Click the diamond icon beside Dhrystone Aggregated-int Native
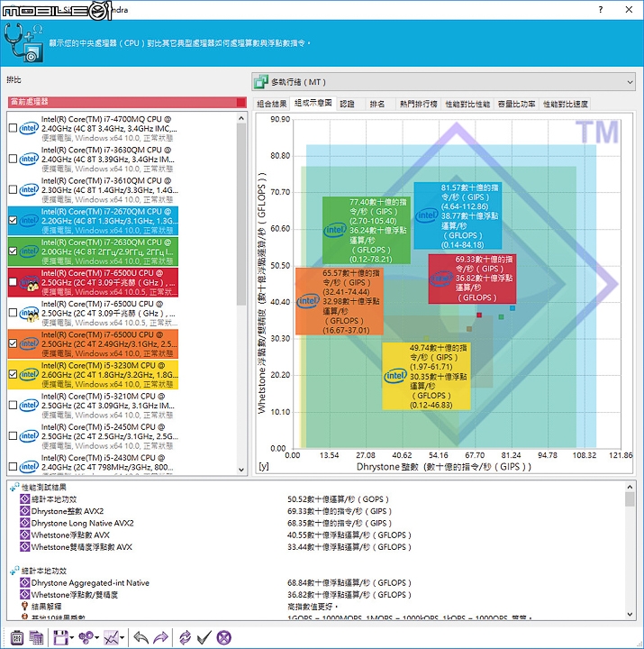Screen dimensions: 644x649 [x=25, y=583]
